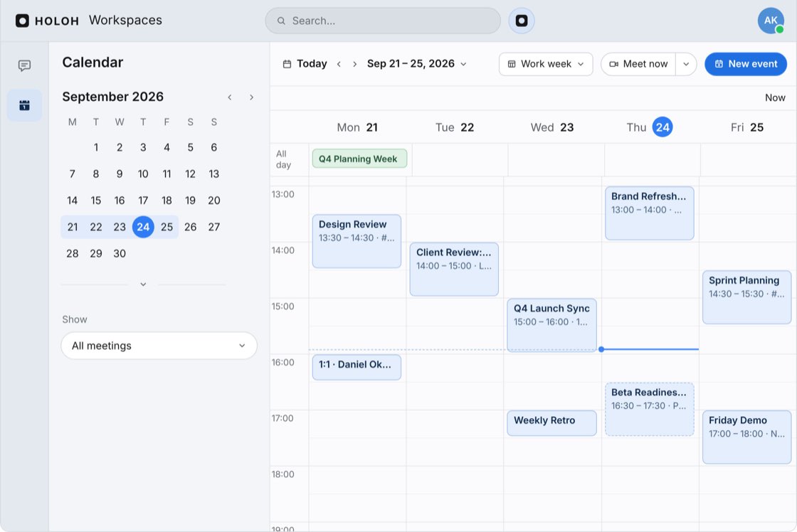Select September 6 in mini calendar
The width and height of the screenshot is (797, 532).
214,147
